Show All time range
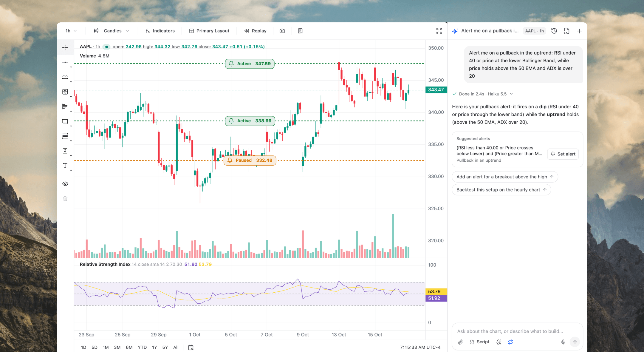Viewport: 644px width, 352px height. click(x=176, y=347)
